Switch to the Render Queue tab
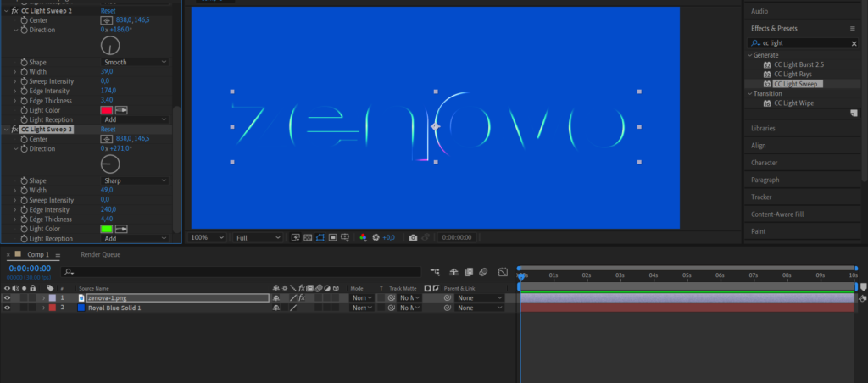The width and height of the screenshot is (868, 383). tap(100, 254)
